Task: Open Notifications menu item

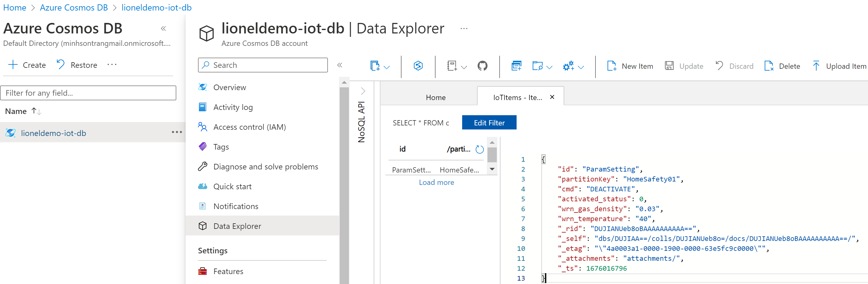Action: click(236, 207)
